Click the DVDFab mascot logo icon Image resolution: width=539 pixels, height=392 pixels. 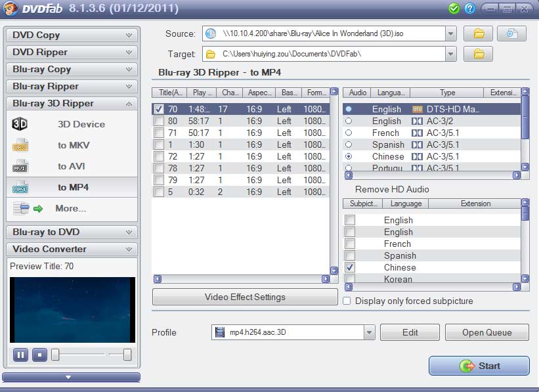point(10,9)
